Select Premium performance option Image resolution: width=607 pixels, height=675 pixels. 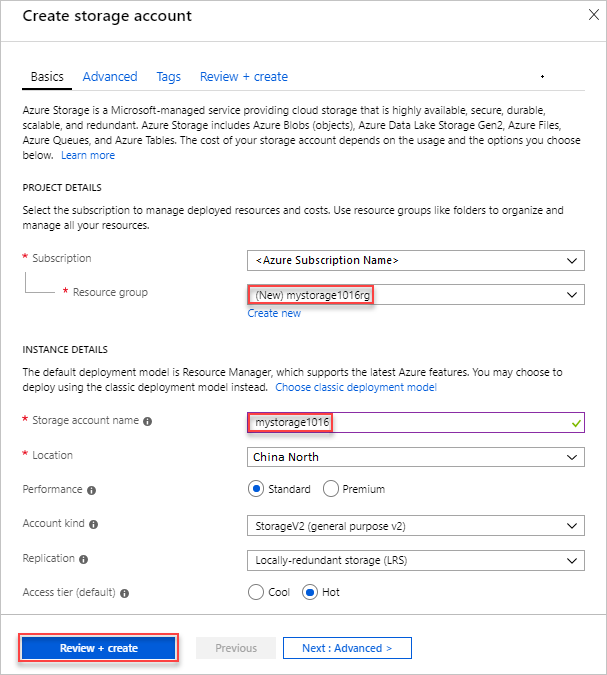coord(332,489)
